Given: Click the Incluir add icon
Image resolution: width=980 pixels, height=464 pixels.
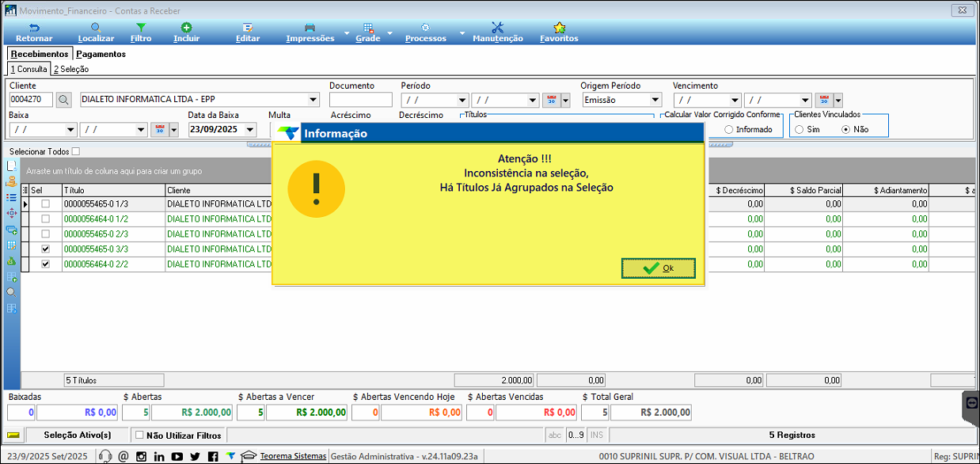Looking at the screenshot, I should tap(186, 28).
